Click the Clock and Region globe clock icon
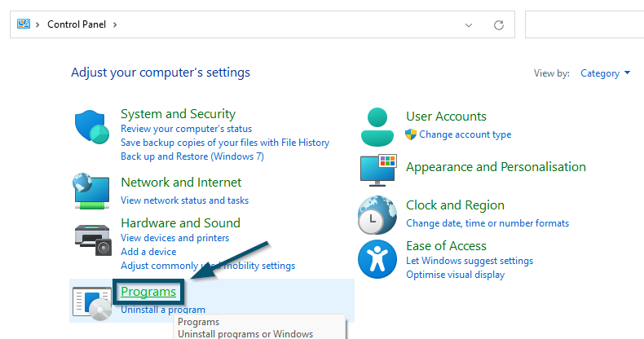Screen dimensions: 644x339 [377, 215]
